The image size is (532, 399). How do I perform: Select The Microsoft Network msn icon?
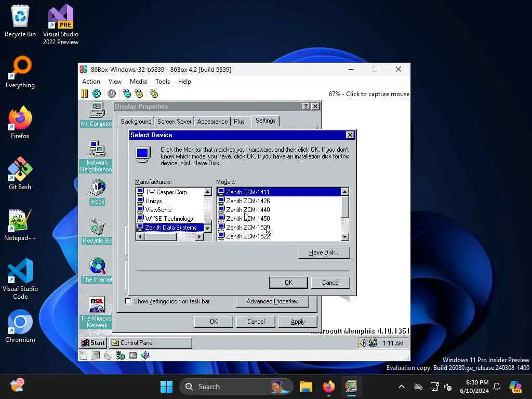coord(97,312)
